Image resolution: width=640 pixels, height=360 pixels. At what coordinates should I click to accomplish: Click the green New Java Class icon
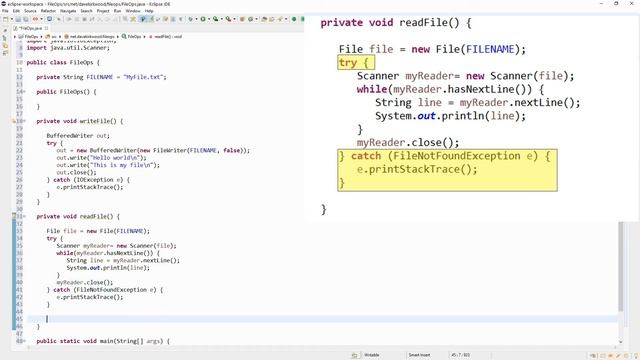[x=250, y=19]
